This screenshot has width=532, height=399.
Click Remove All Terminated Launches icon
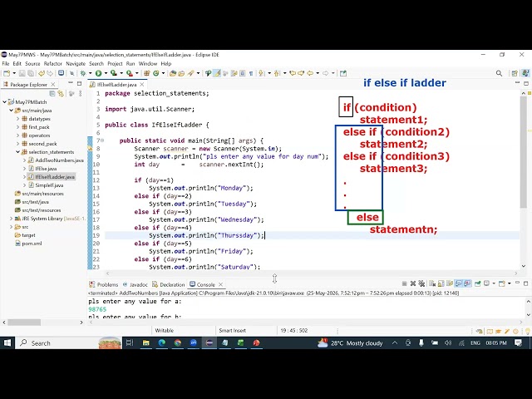[421, 283]
